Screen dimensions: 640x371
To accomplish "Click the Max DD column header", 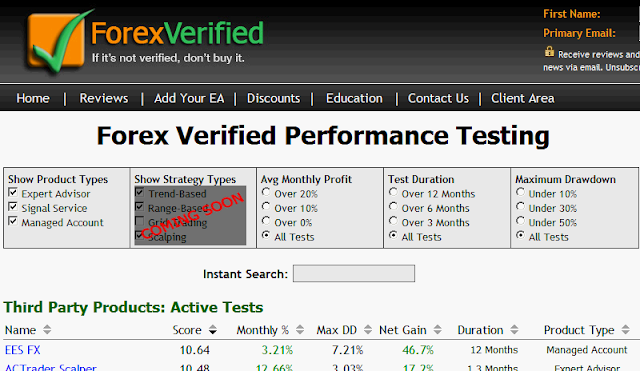I will click(x=337, y=330).
